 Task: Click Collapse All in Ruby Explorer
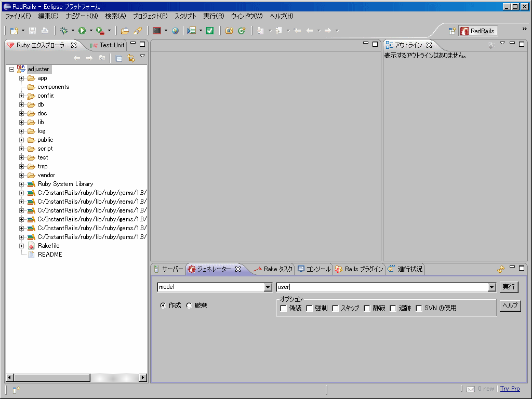(119, 58)
